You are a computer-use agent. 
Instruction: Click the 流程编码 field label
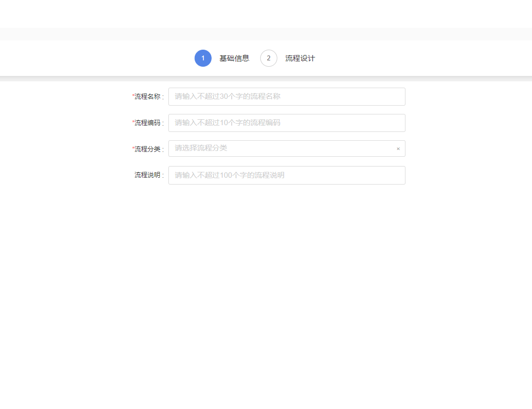tap(148, 123)
